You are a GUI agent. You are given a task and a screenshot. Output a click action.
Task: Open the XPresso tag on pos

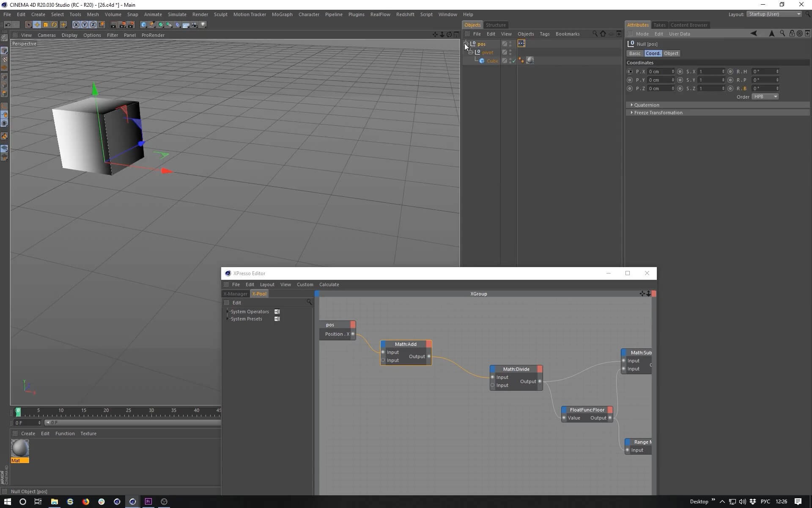(x=521, y=44)
